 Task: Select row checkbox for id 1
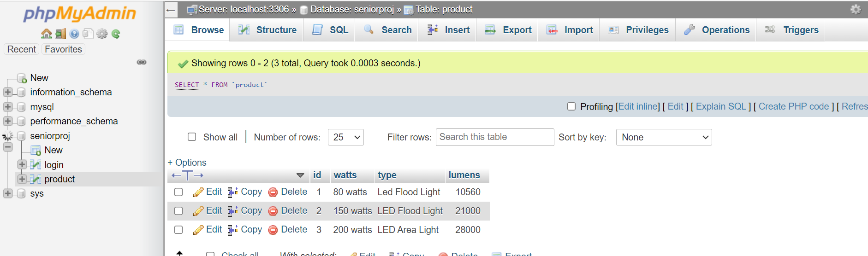[178, 192]
